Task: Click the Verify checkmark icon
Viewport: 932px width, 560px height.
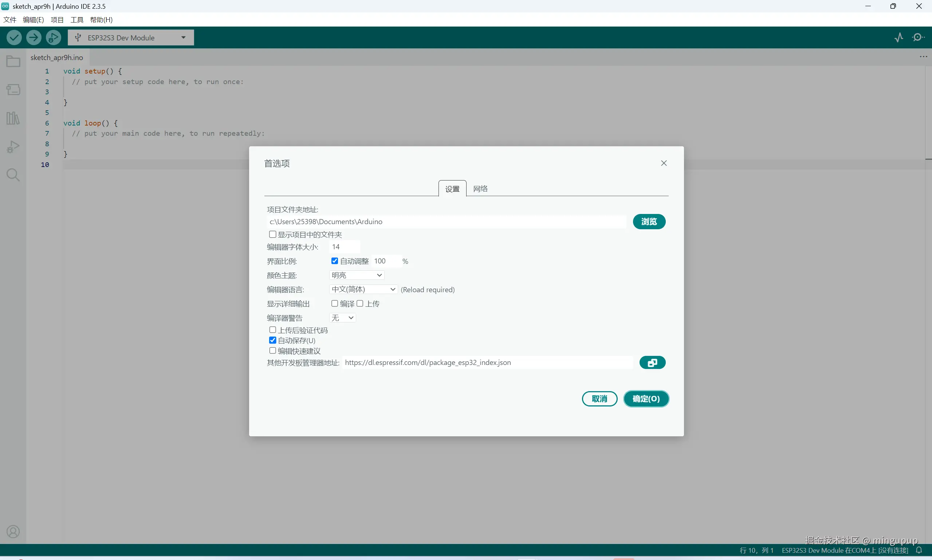Action: tap(14, 37)
